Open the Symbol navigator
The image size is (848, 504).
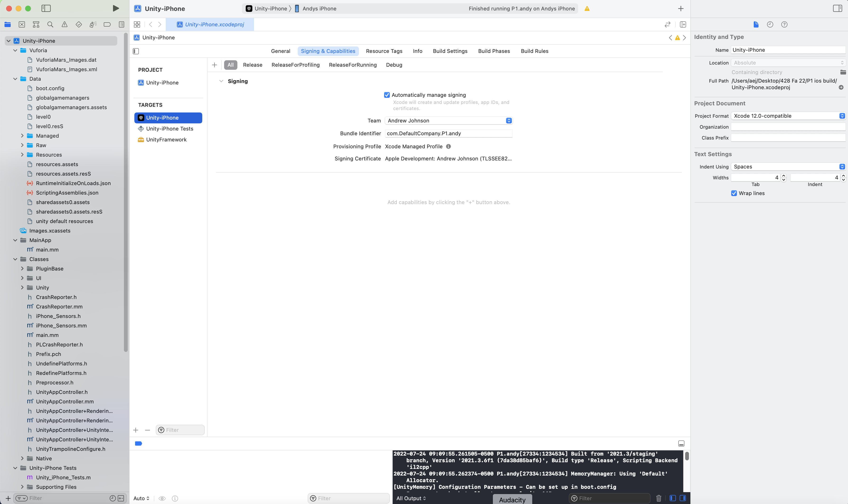coord(36,24)
